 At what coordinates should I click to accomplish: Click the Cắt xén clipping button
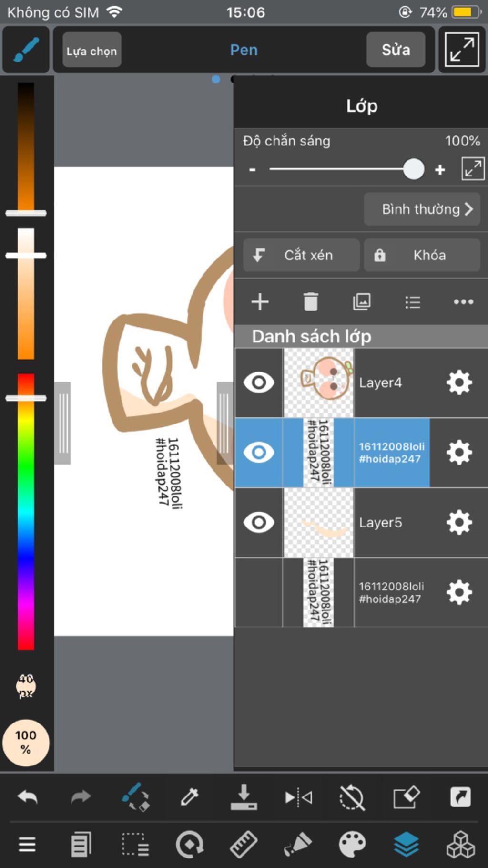tap(301, 255)
